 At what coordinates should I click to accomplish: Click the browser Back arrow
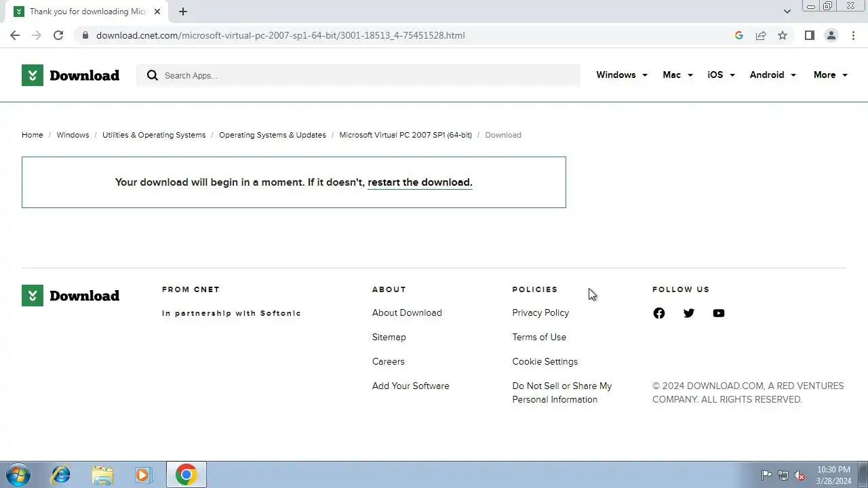15,35
